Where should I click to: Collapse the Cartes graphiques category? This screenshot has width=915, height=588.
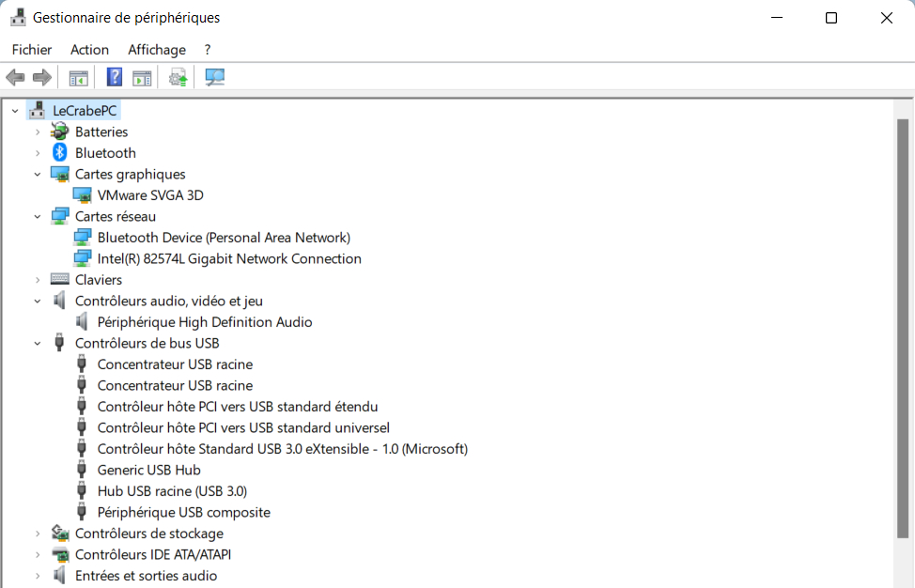click(38, 174)
